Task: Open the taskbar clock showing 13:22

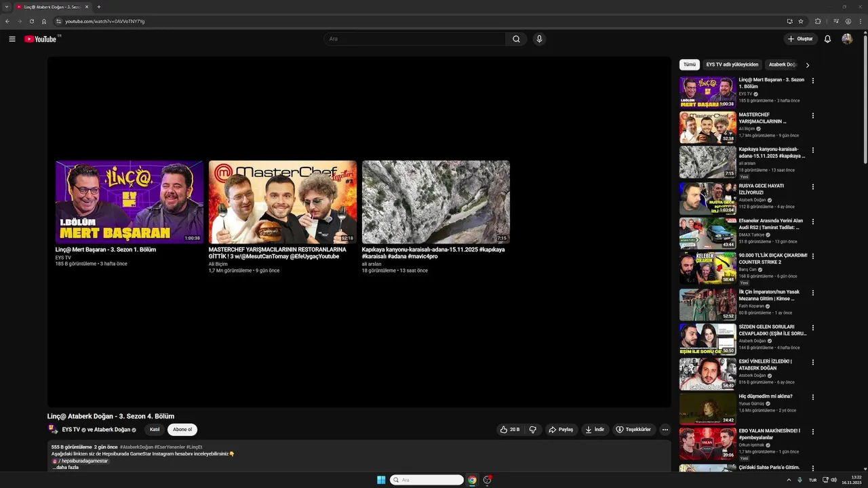Action: [852, 480]
